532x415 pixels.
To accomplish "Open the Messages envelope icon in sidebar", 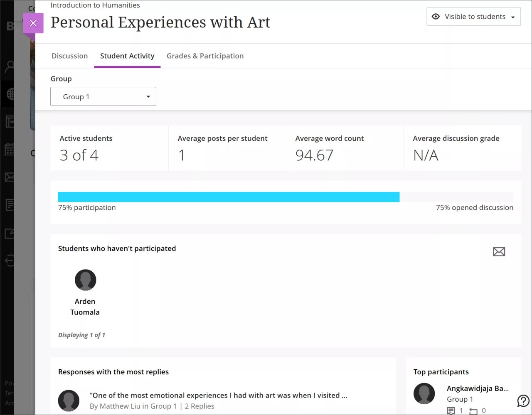I will pyautogui.click(x=9, y=177).
